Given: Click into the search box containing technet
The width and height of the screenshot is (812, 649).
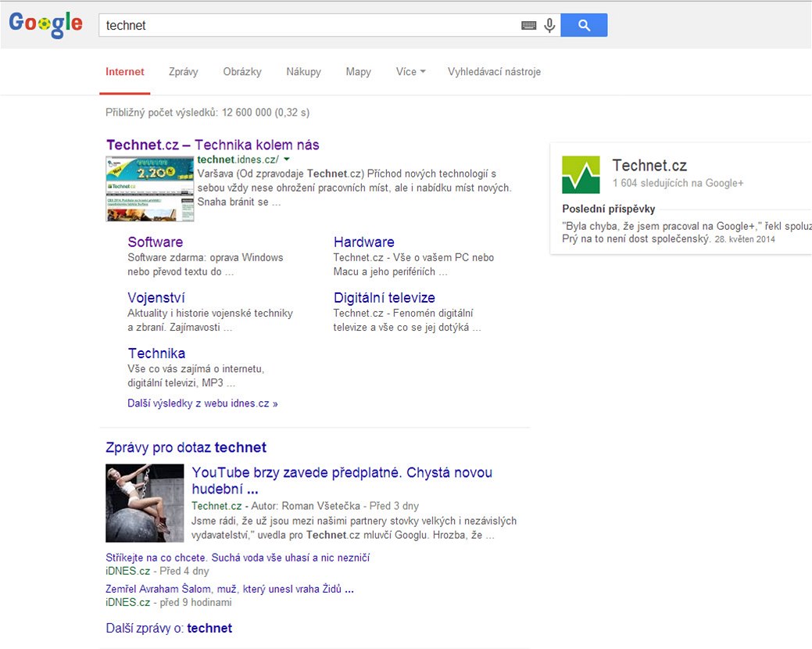Looking at the screenshot, I should (x=309, y=25).
